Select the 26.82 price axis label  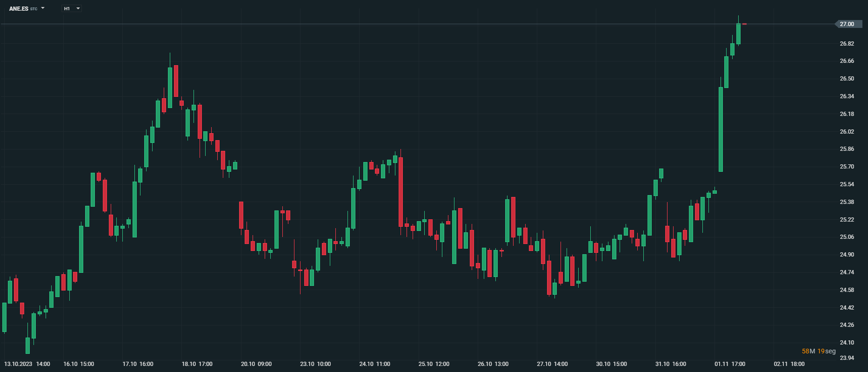point(847,44)
